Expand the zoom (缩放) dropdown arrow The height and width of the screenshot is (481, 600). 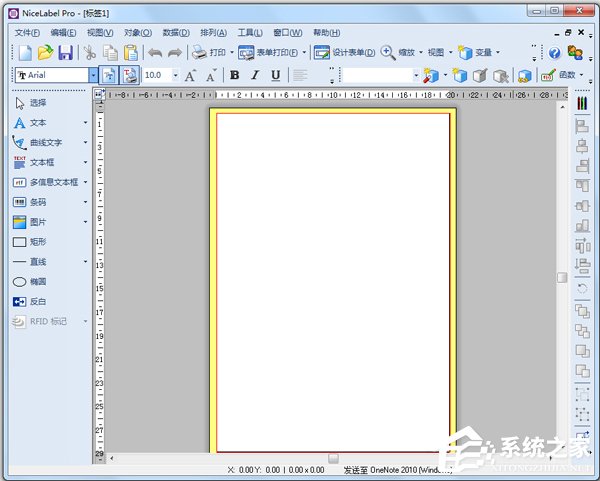(x=421, y=52)
